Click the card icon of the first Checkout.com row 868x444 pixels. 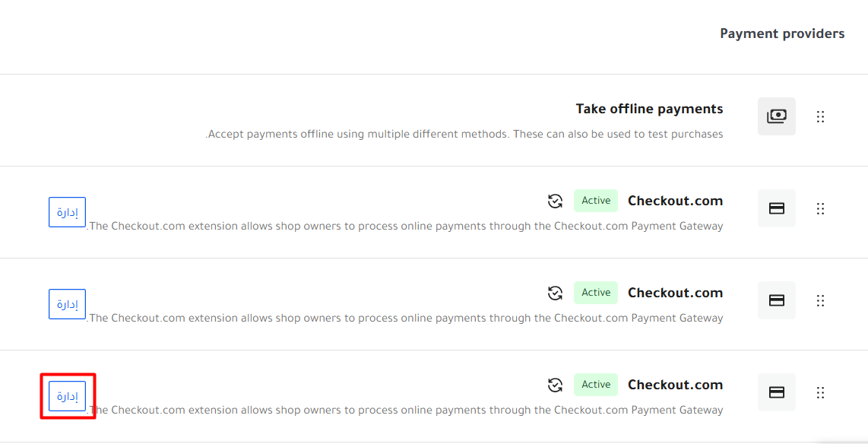pyautogui.click(x=776, y=208)
